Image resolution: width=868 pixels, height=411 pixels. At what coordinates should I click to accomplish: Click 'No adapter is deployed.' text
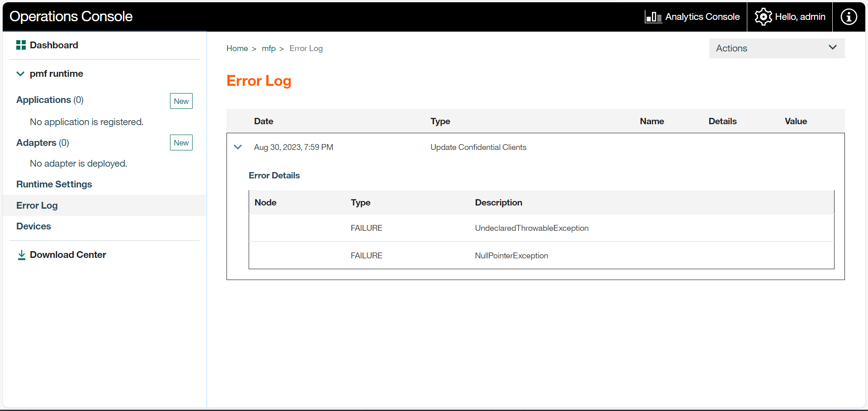click(78, 163)
